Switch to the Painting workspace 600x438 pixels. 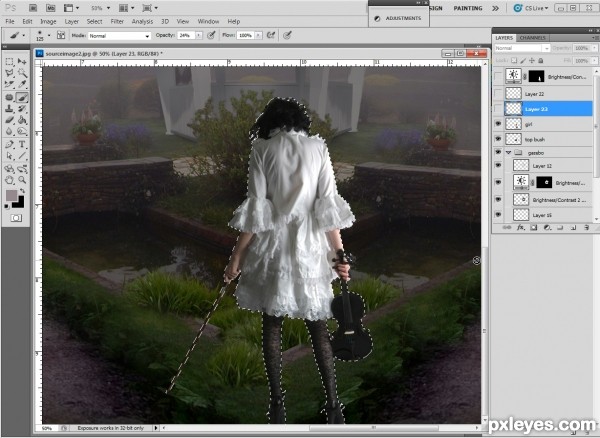click(468, 8)
